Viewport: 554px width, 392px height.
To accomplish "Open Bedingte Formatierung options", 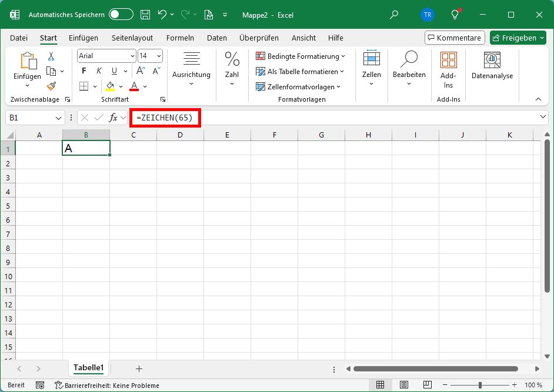I will tap(301, 56).
